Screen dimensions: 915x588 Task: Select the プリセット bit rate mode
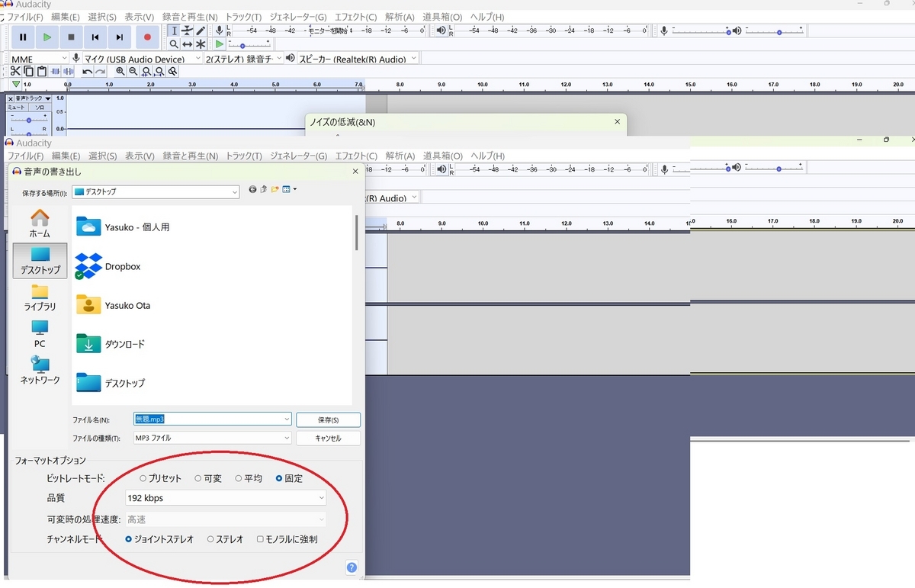point(161,478)
